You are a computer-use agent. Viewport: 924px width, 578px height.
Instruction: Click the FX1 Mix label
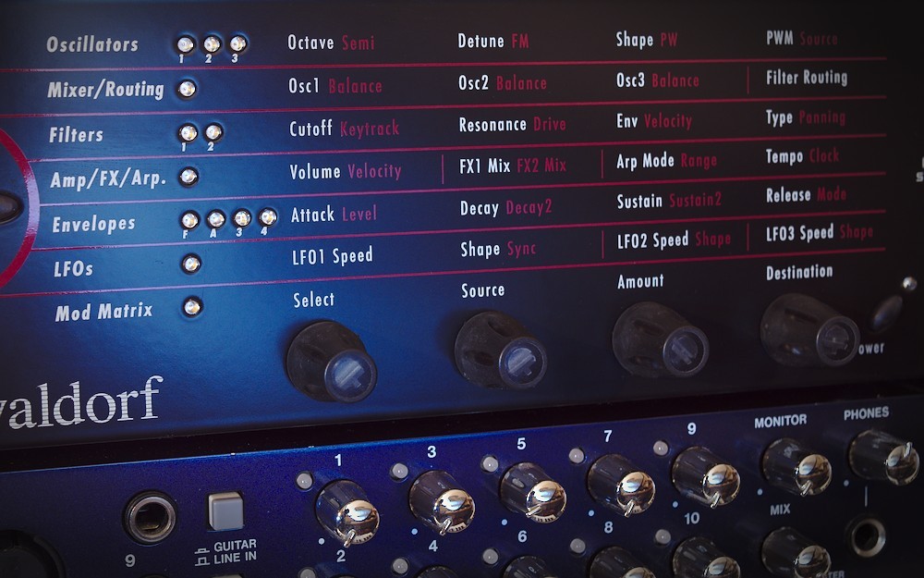click(485, 166)
